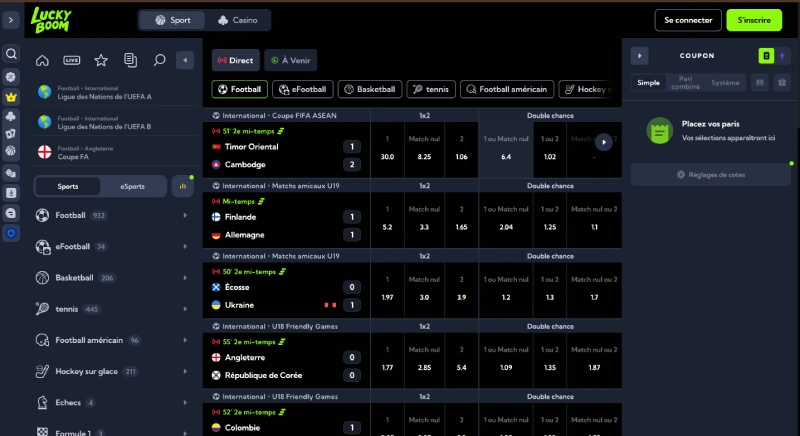Expand Basketball category arrow

pos(185,278)
